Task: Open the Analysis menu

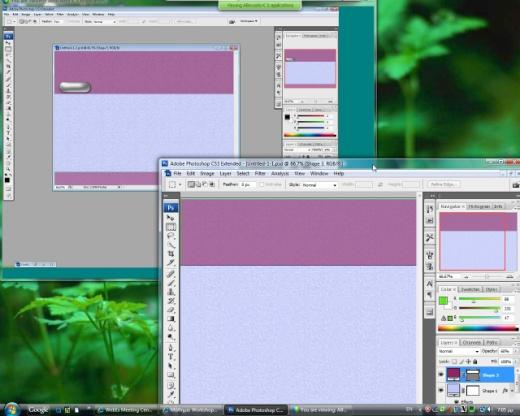Action: point(279,174)
